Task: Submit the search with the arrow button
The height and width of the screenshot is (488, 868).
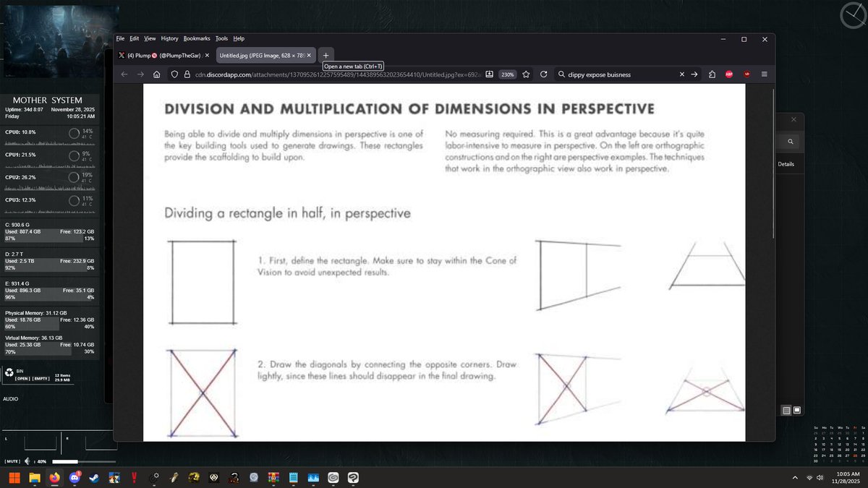Action: (x=694, y=74)
